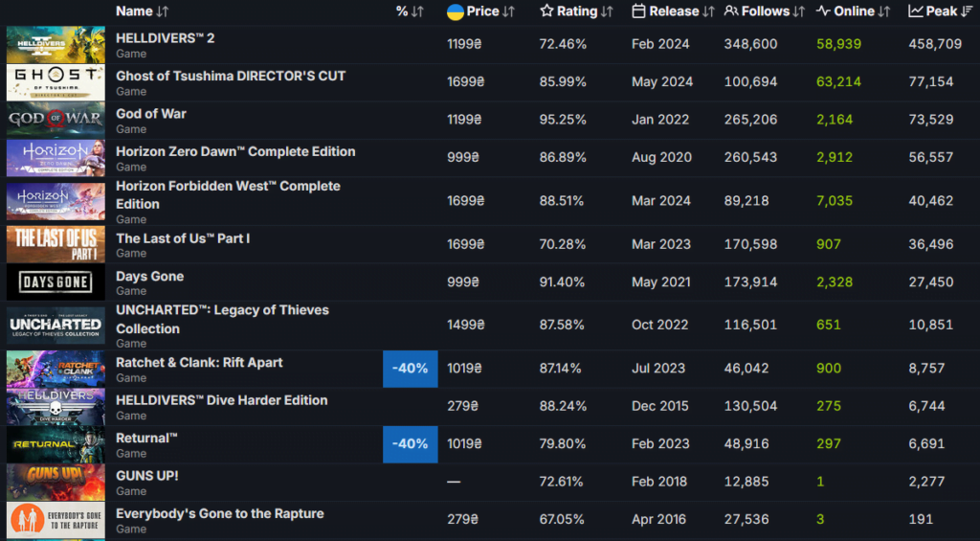Click the chart icon beside Peak

click(916, 11)
